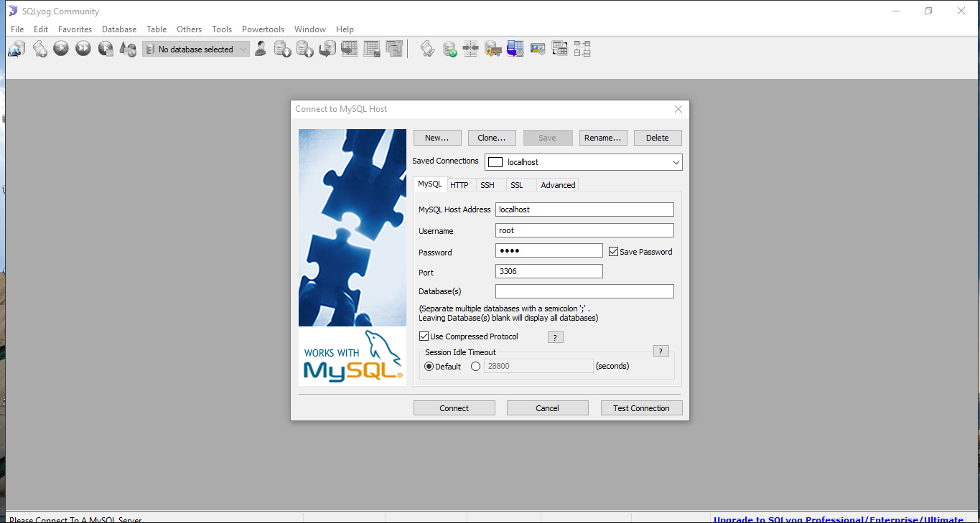Click the Clone... button
The image size is (980, 523).
point(492,138)
